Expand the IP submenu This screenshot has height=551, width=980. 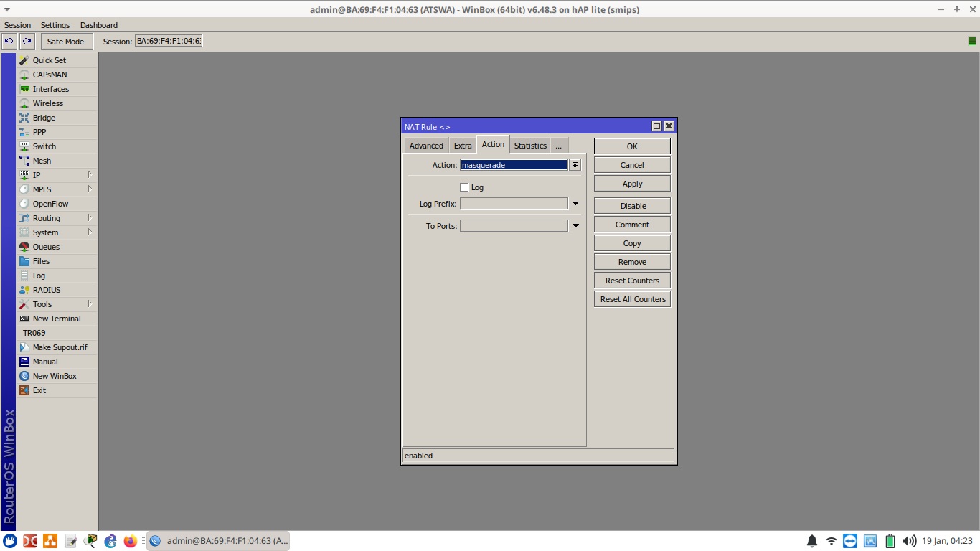click(x=90, y=174)
